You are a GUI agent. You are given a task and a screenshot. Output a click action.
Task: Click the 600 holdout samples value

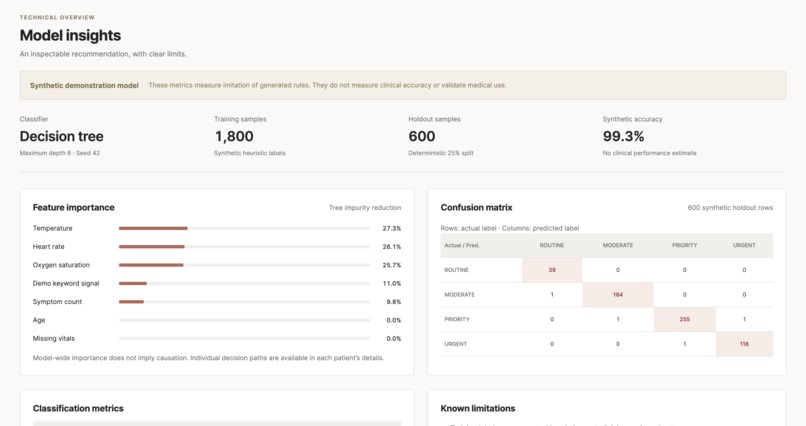point(422,136)
